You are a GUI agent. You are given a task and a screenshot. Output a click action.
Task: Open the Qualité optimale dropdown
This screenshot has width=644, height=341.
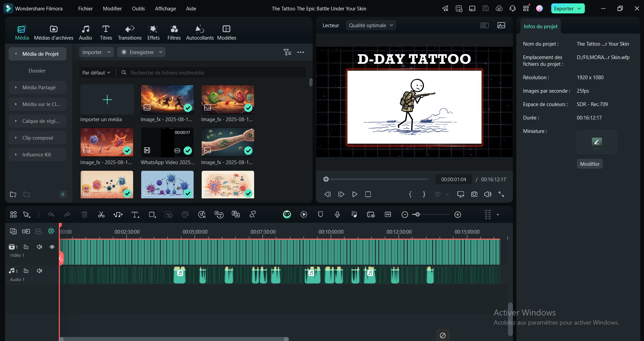371,26
